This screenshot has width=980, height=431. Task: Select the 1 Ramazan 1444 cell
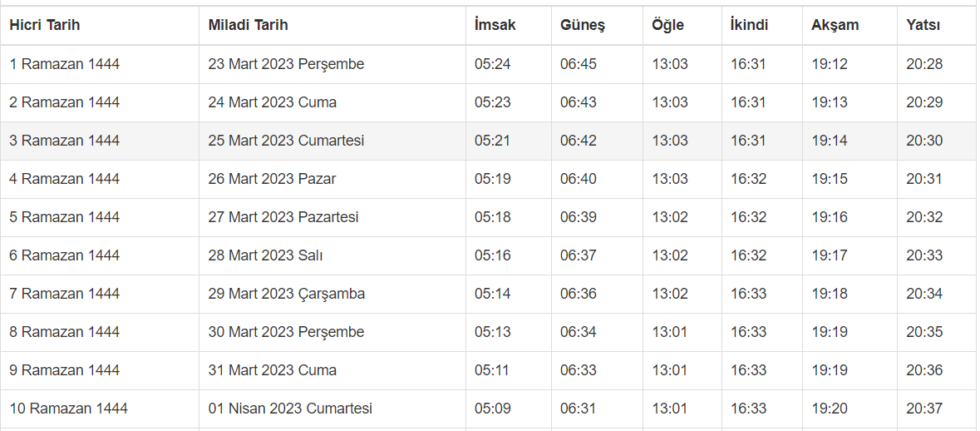pos(64,64)
